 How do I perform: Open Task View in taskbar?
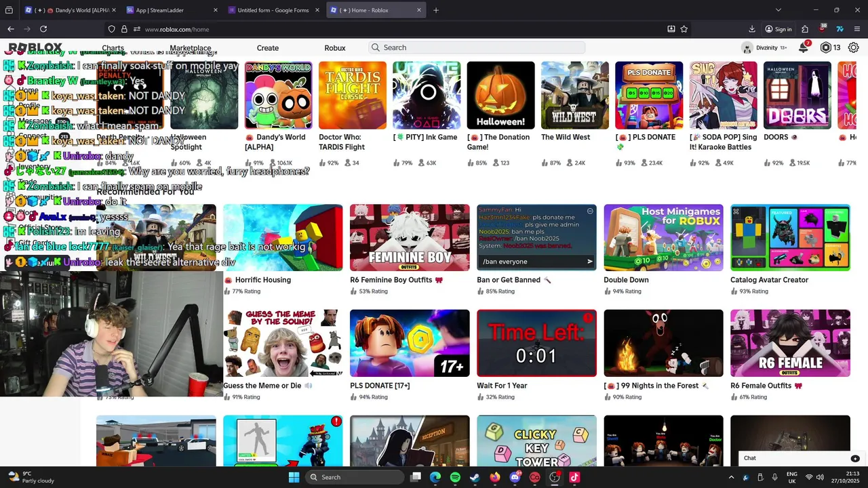(x=416, y=477)
